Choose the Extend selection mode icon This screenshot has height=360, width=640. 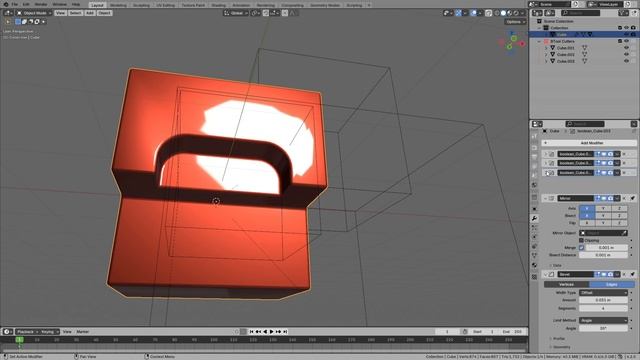[24, 22]
